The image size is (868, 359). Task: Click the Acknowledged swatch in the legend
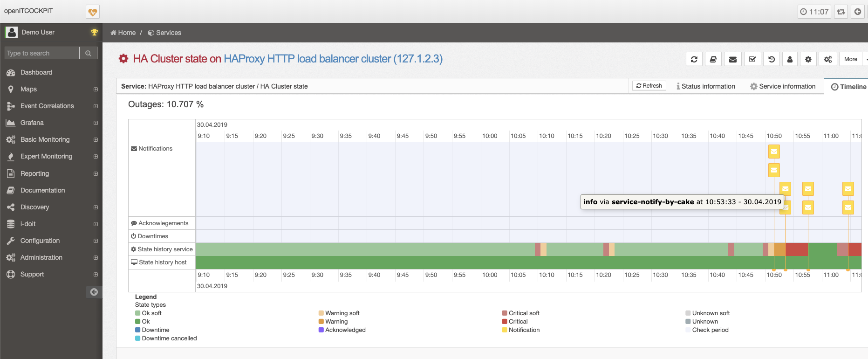pyautogui.click(x=321, y=330)
